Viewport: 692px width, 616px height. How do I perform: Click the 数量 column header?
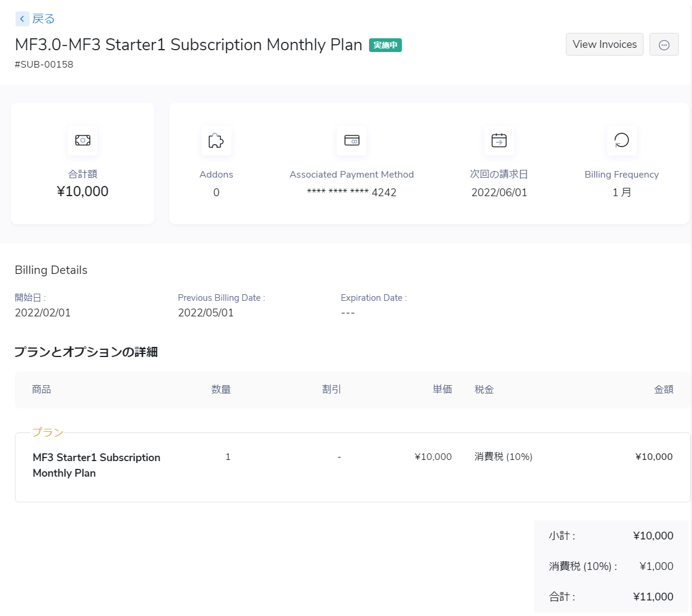click(221, 389)
